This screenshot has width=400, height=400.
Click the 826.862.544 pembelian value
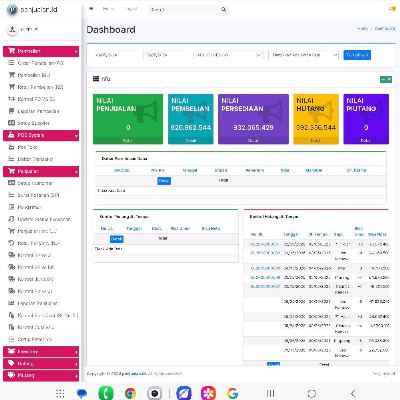pos(191,127)
